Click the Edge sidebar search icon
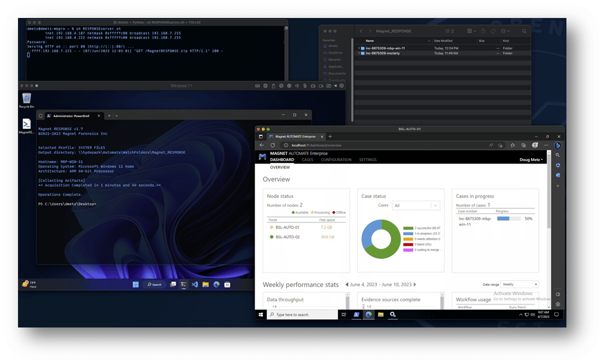The height and width of the screenshot is (364, 603). (x=557, y=155)
